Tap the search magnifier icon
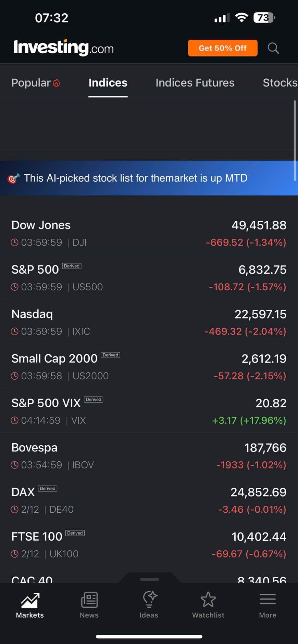 point(273,48)
